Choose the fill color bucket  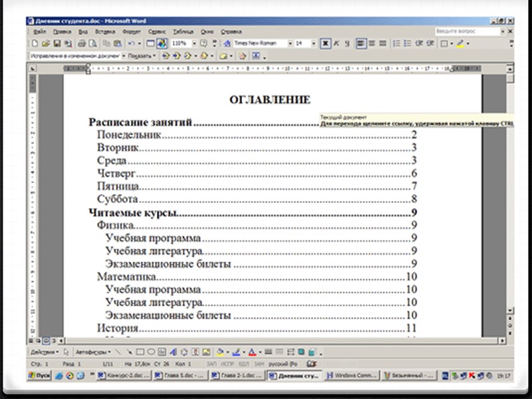[220, 352]
